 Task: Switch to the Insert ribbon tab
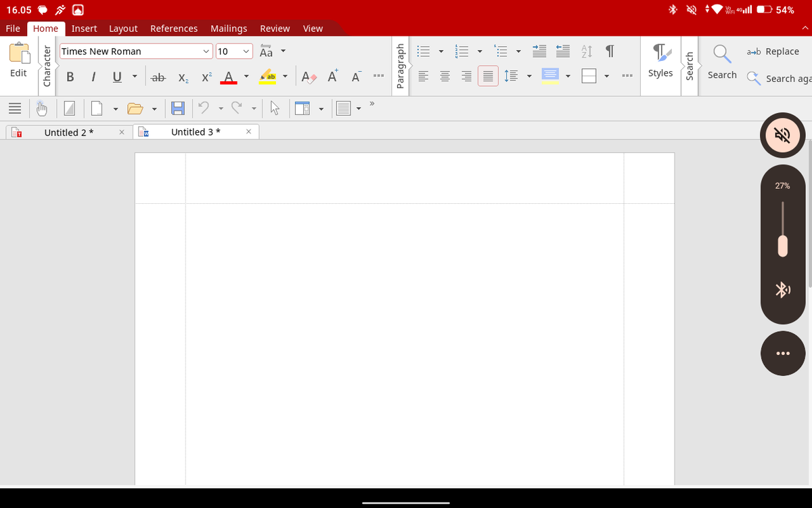tap(84, 28)
